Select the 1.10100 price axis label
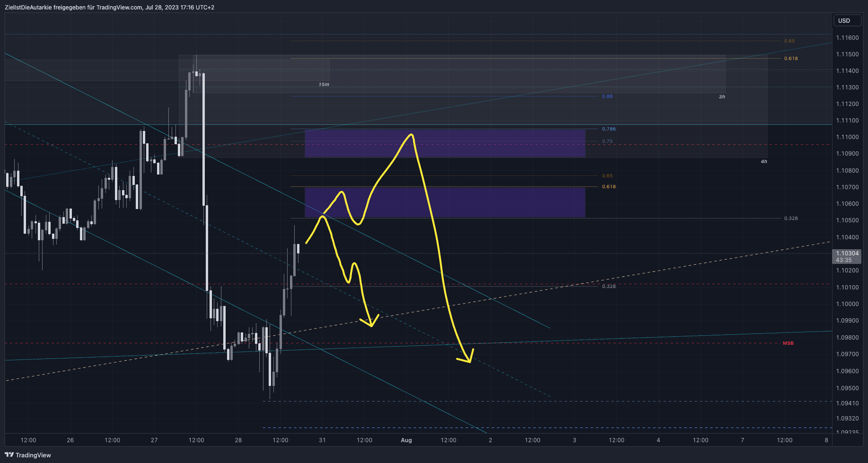This screenshot has width=868, height=463. tap(847, 288)
